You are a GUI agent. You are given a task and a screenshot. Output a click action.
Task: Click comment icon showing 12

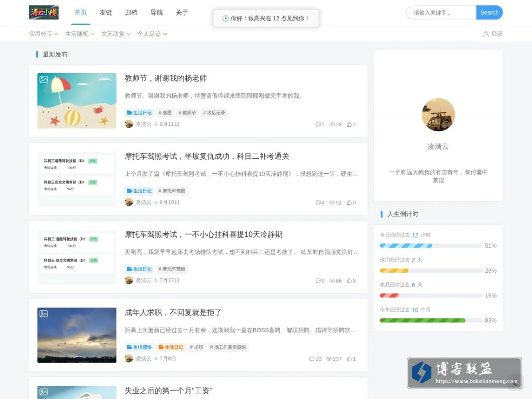pos(312,359)
